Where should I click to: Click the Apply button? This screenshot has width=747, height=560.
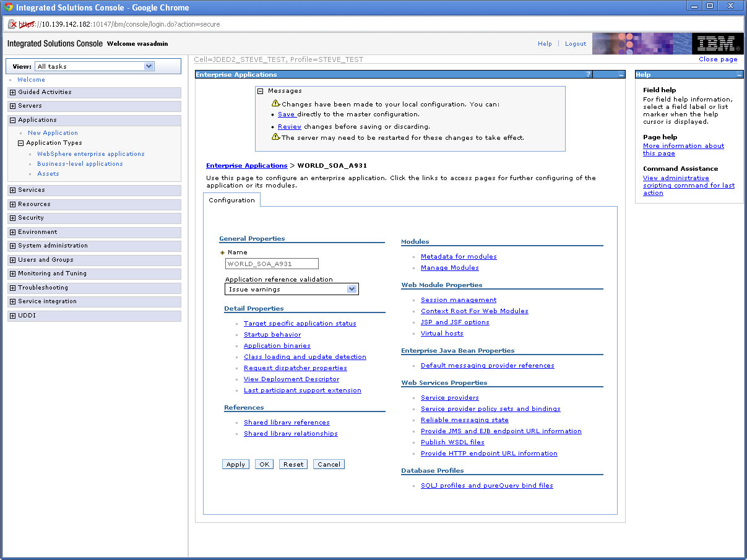pos(236,464)
